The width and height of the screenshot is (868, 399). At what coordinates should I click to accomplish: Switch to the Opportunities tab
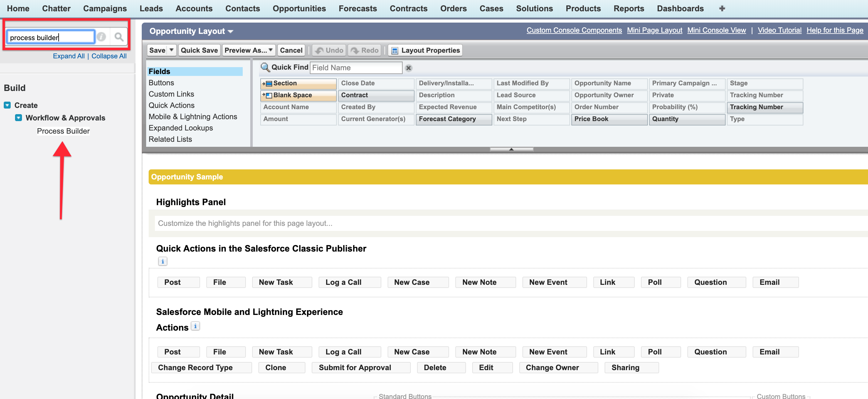pyautogui.click(x=299, y=8)
